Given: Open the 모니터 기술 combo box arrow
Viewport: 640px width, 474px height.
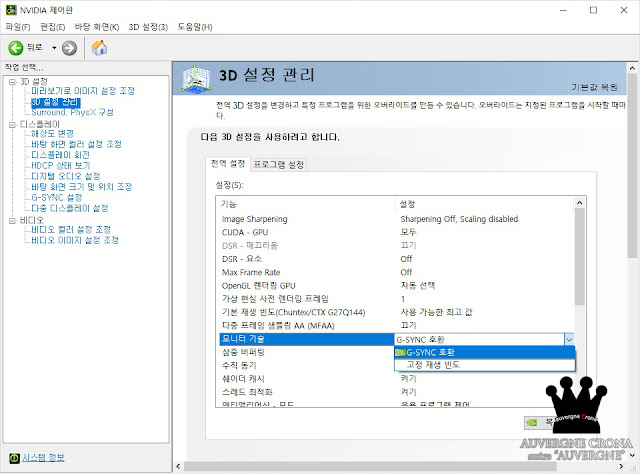Looking at the screenshot, I should (x=569, y=339).
